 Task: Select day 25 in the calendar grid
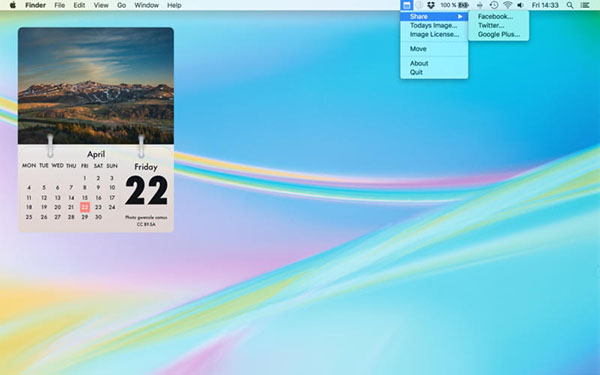(29, 217)
